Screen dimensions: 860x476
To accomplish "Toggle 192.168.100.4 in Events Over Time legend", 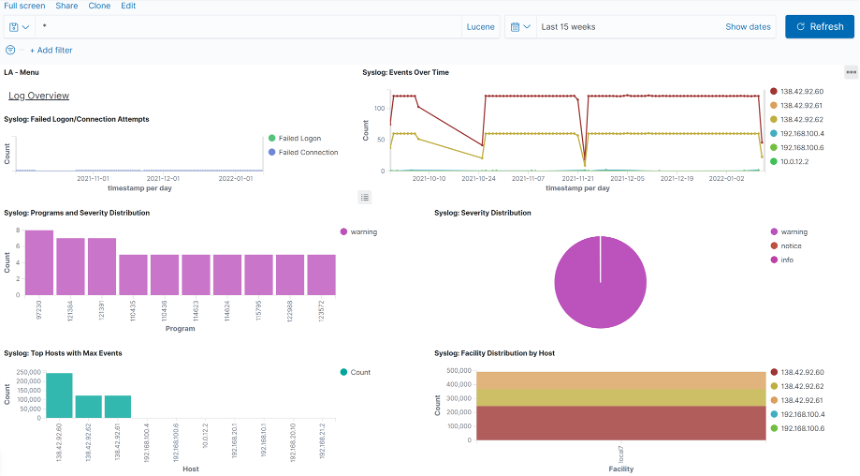I will [797, 133].
